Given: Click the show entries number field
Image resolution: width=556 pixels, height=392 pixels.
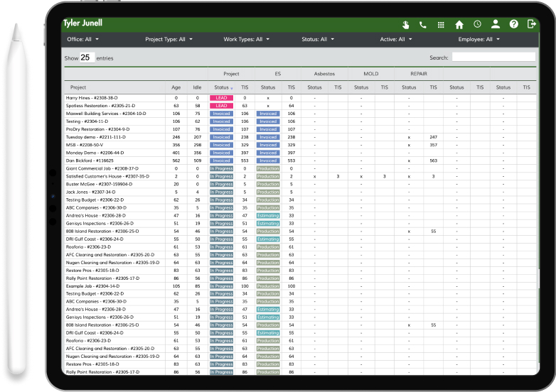Looking at the screenshot, I should point(86,58).
